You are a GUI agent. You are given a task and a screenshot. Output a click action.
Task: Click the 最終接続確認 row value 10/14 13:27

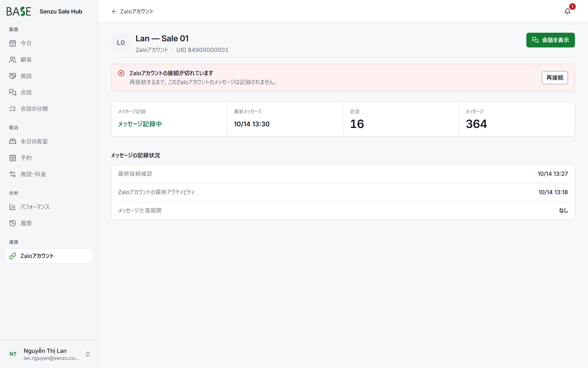click(552, 174)
